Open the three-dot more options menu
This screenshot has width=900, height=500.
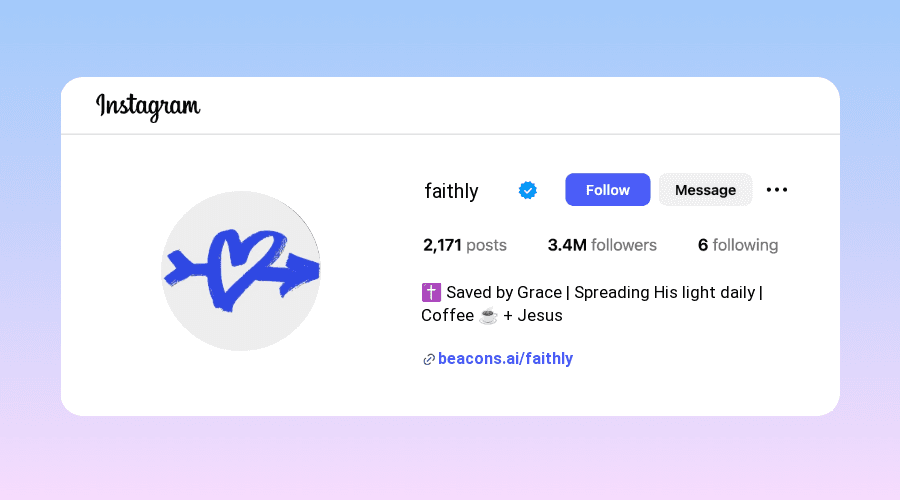pyautogui.click(x=777, y=190)
